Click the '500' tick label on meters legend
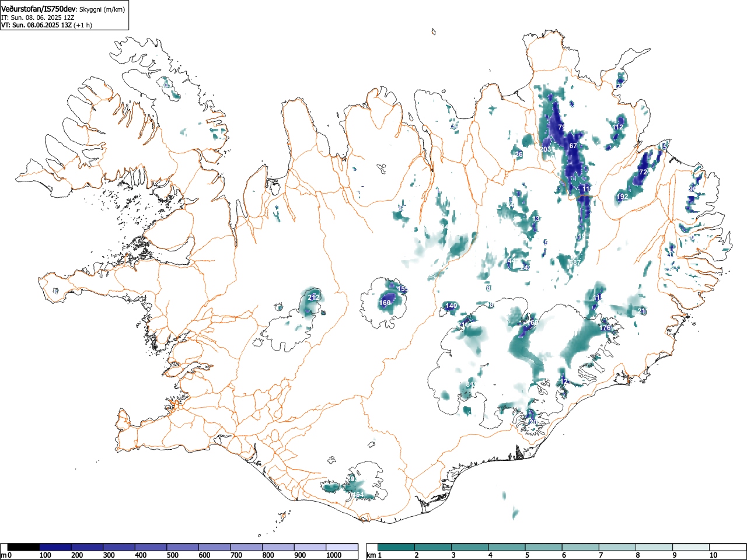Screen dimensions: 747x560 pos(172,555)
